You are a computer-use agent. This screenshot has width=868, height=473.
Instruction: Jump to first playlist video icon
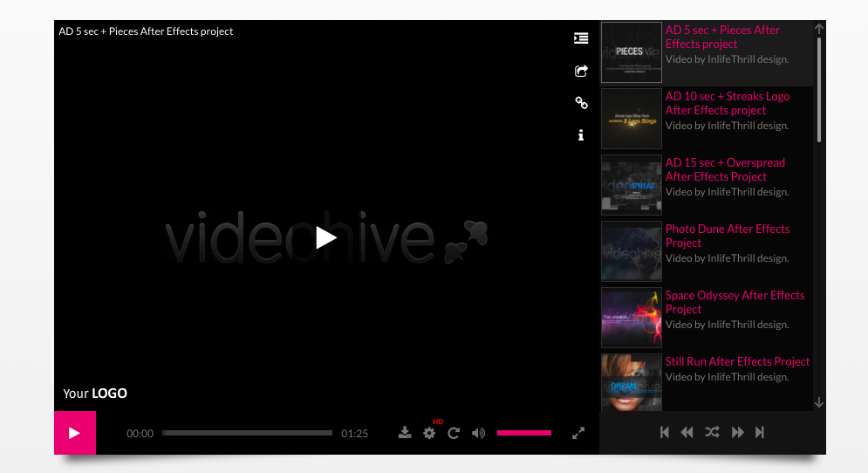coord(664,432)
